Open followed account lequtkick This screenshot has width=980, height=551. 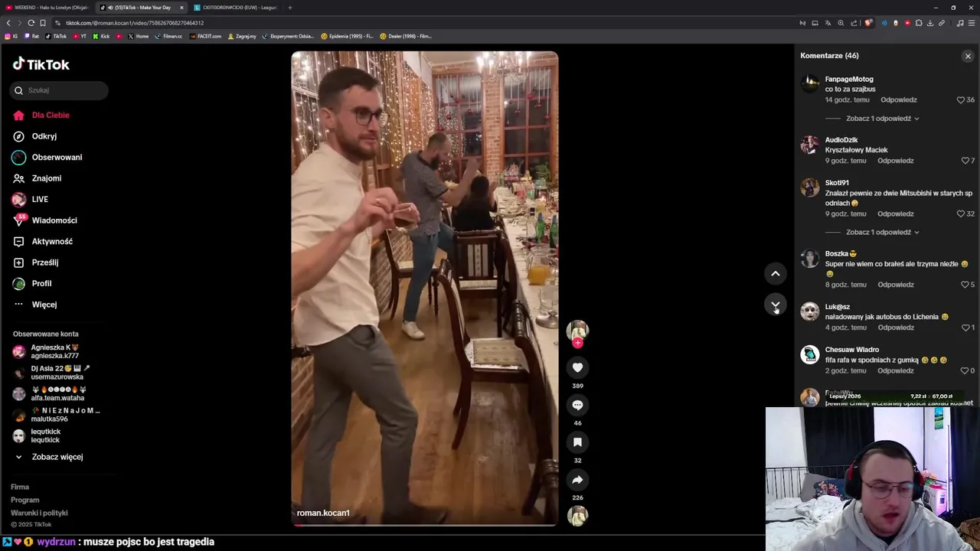pos(45,435)
